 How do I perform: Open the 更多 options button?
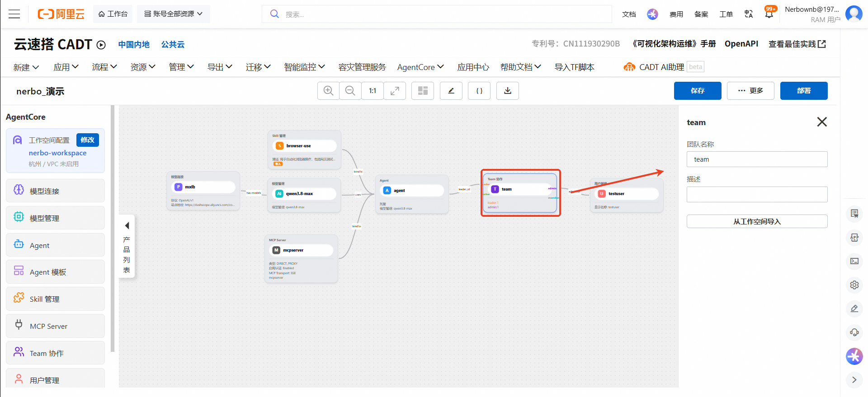click(750, 91)
